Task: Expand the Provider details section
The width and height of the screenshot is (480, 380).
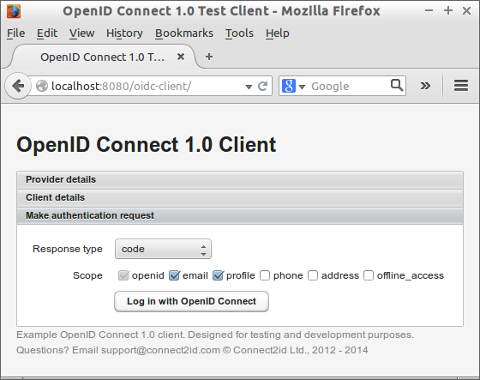Action: coord(240,180)
